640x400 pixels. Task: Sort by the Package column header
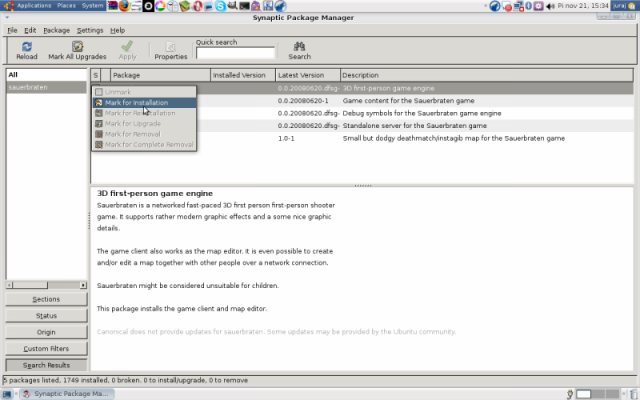(160, 75)
